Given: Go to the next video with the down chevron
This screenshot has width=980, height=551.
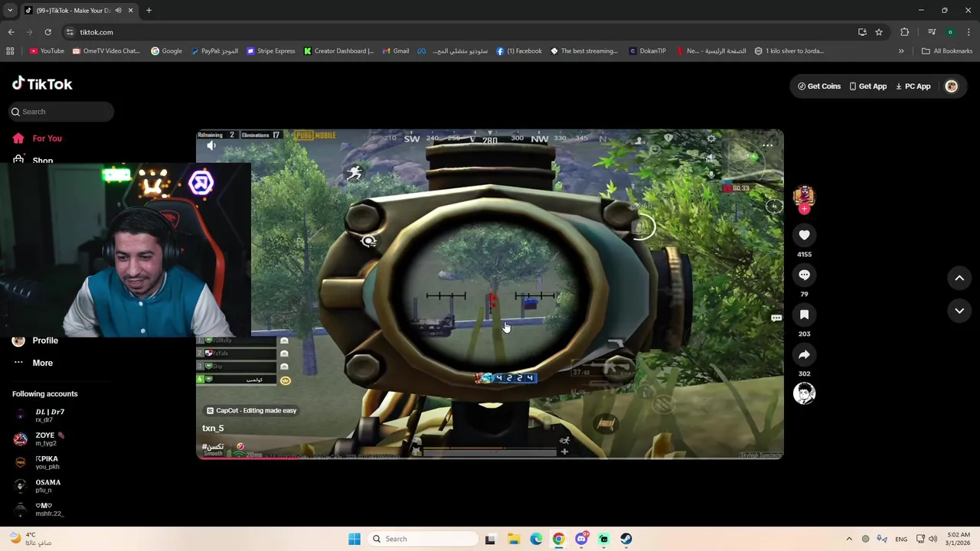Looking at the screenshot, I should [x=959, y=311].
